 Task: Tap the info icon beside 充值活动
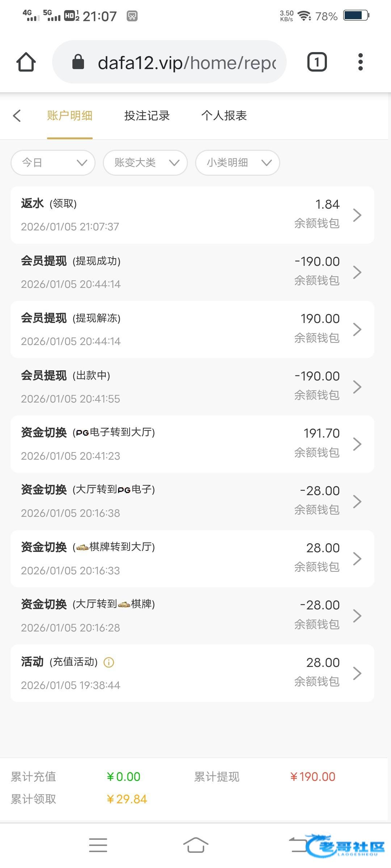pos(109,662)
